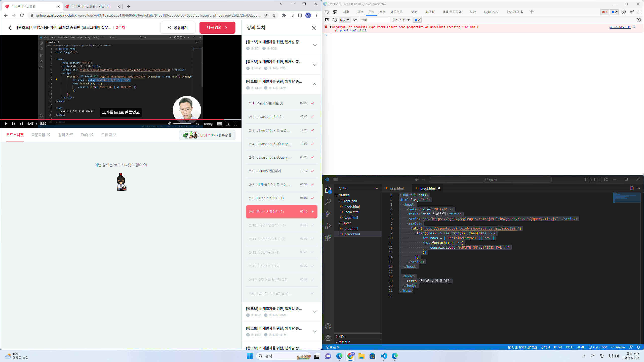Open VS Code Source Control icon
644x362 pixels.
click(x=328, y=214)
